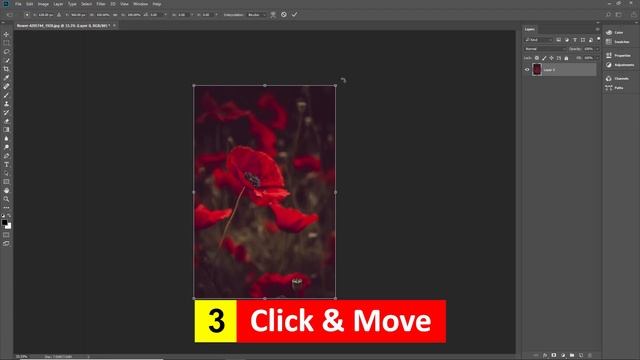This screenshot has width=640, height=360.
Task: Select the Healing Brush tool
Action: (6, 86)
